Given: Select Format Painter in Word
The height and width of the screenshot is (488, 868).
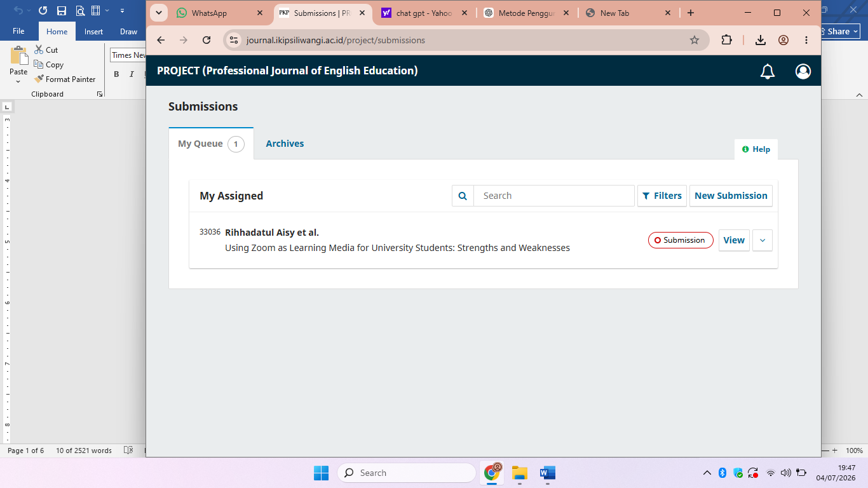Looking at the screenshot, I should 65,79.
